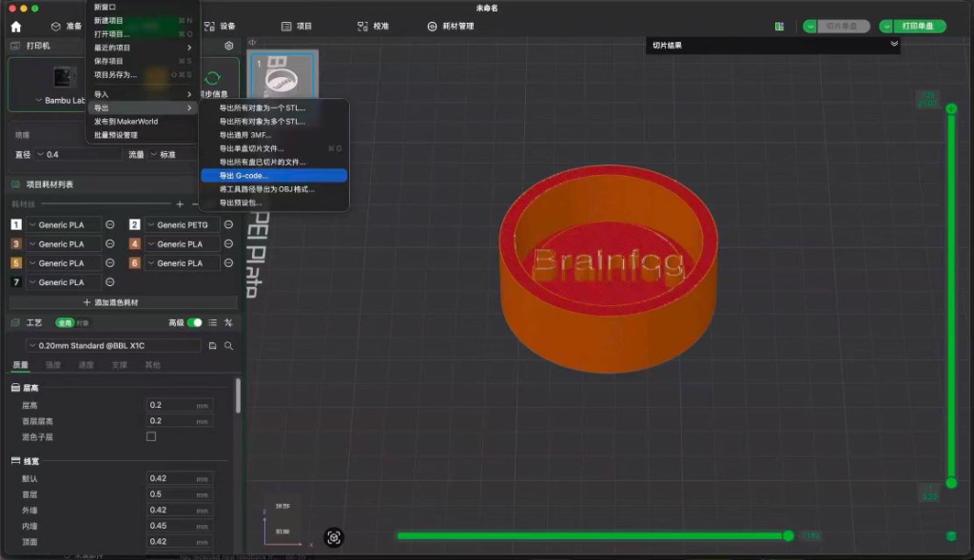Screen dimensions: 974x560
Task: Toggle the advanced (高级) switch
Action: [x=194, y=323]
